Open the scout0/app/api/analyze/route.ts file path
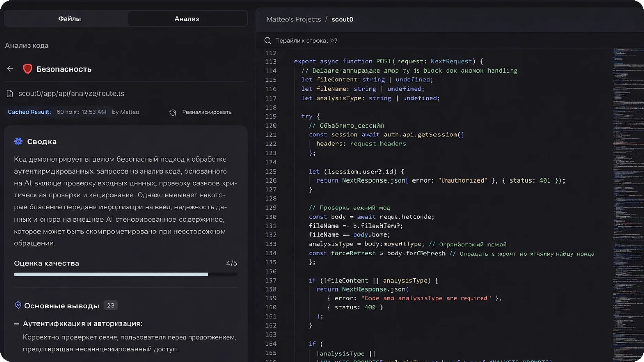Image resolution: width=644 pixels, height=362 pixels. [71, 94]
